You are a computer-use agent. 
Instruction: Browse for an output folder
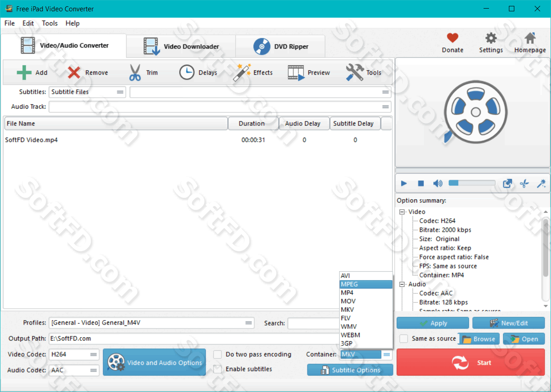(x=479, y=339)
